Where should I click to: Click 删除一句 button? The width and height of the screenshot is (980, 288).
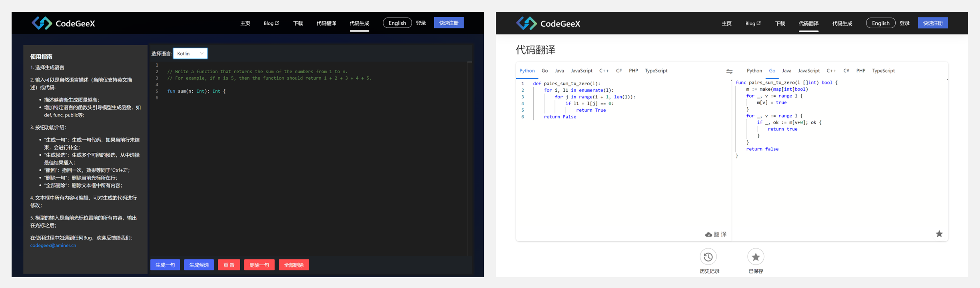pyautogui.click(x=259, y=265)
